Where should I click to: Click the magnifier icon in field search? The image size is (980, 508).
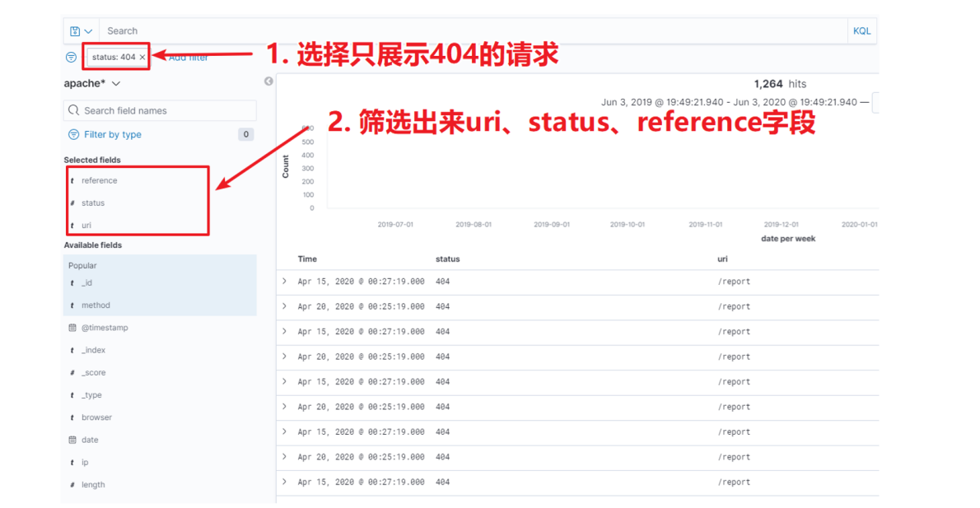[74, 110]
